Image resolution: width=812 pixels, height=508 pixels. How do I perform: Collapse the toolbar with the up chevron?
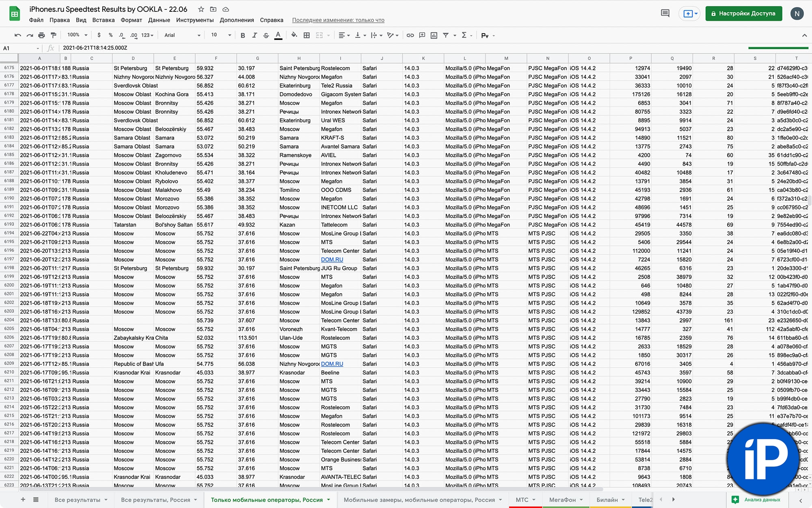coord(804,35)
